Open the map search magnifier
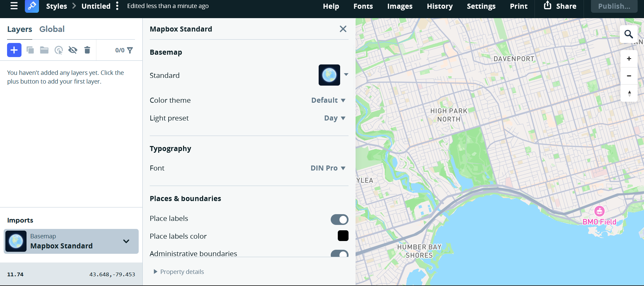644x286 pixels. pos(629,34)
